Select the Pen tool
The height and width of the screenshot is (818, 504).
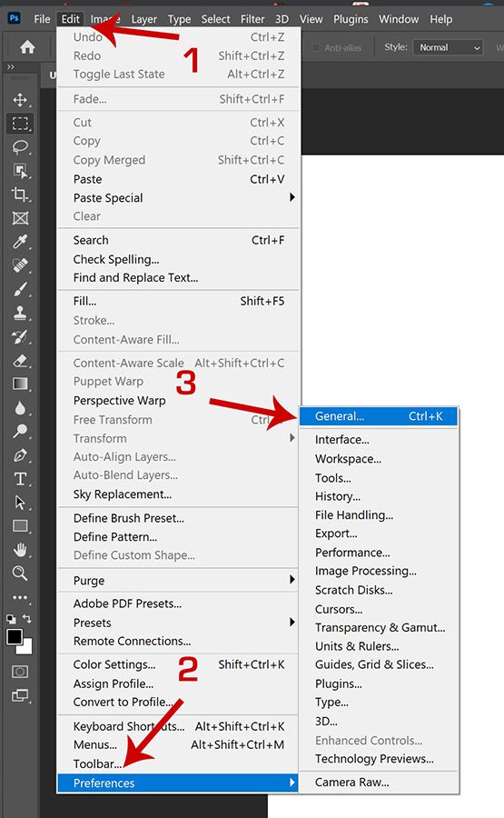point(20,455)
